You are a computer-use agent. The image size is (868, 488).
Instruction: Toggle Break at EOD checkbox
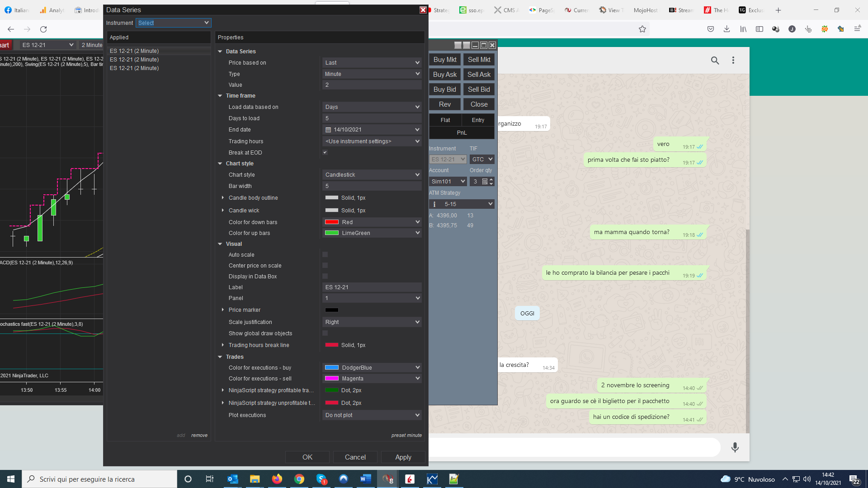[x=325, y=153]
